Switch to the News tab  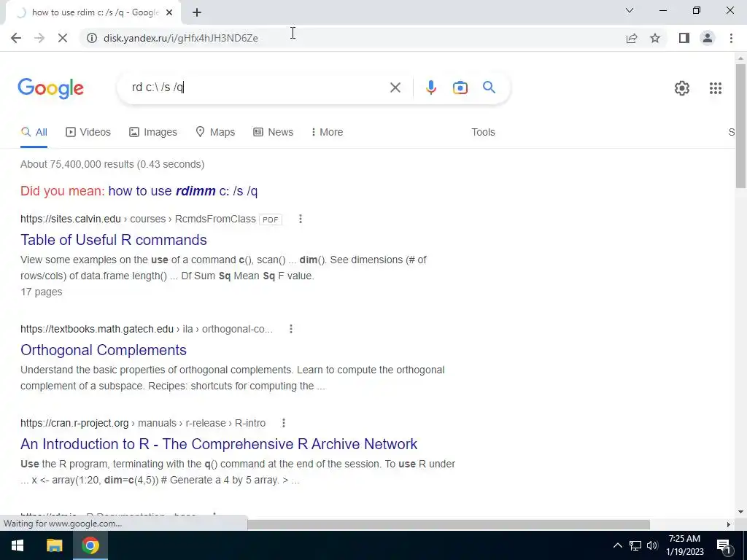(x=273, y=133)
